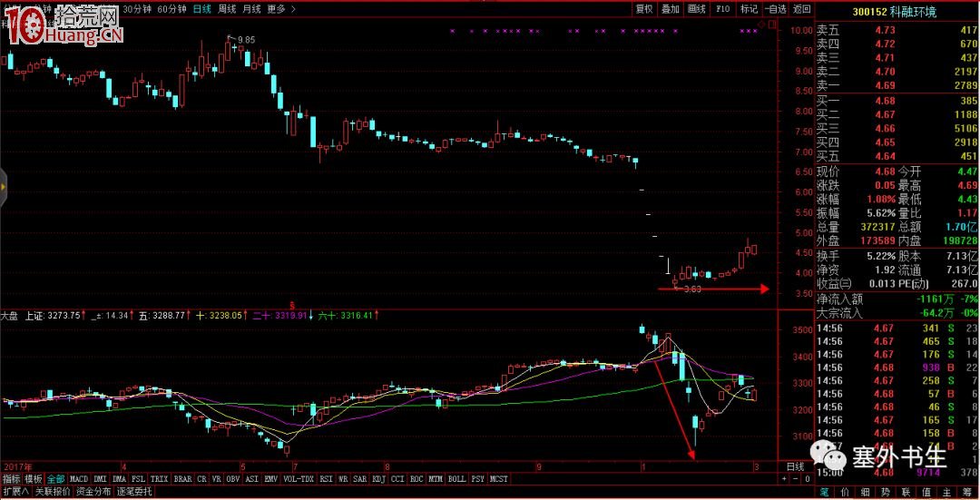
Task: Click the 300152 科融环境 stock title
Action: pyautogui.click(x=895, y=12)
